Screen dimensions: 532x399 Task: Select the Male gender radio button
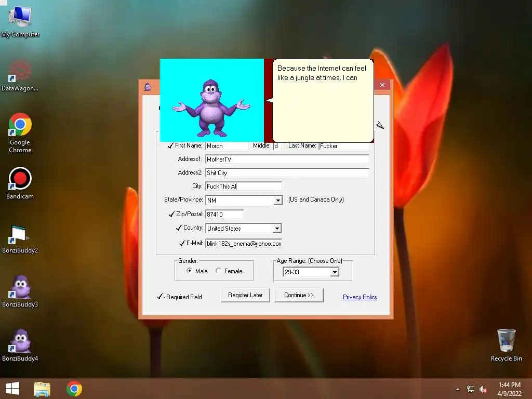click(x=189, y=271)
